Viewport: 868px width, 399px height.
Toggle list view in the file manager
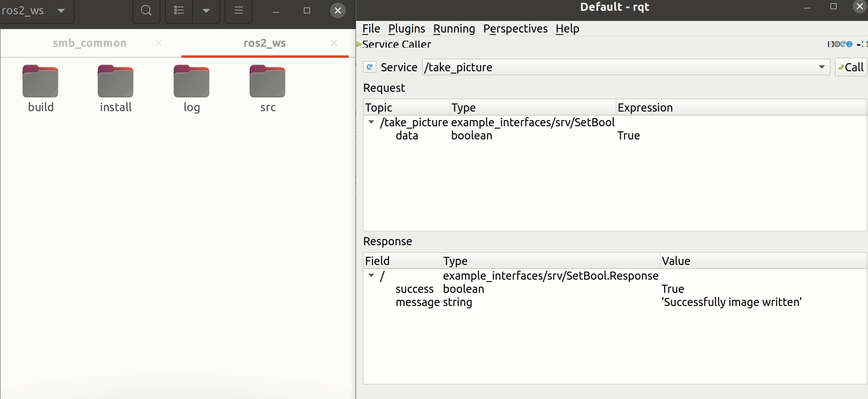(179, 10)
